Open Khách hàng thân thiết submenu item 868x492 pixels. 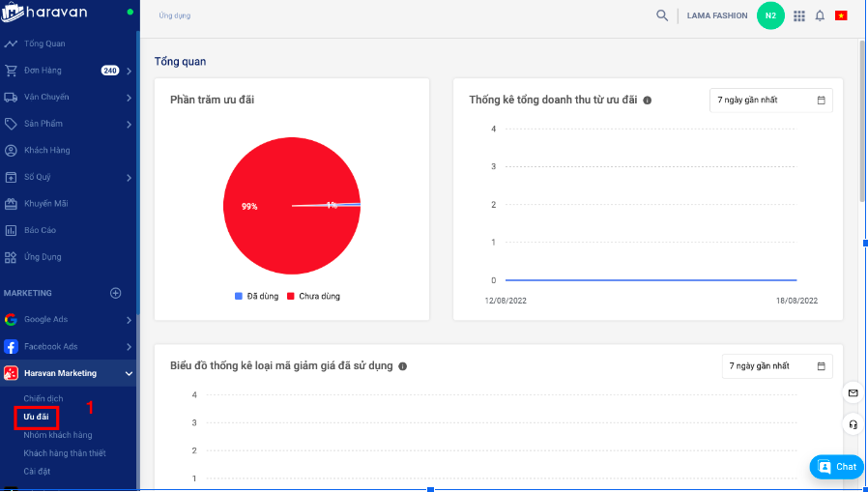coord(64,453)
